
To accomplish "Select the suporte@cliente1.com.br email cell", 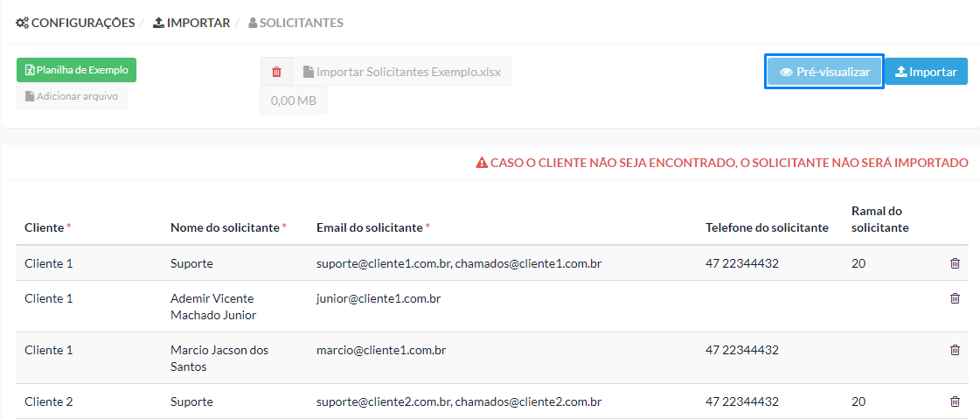I will click(x=459, y=263).
